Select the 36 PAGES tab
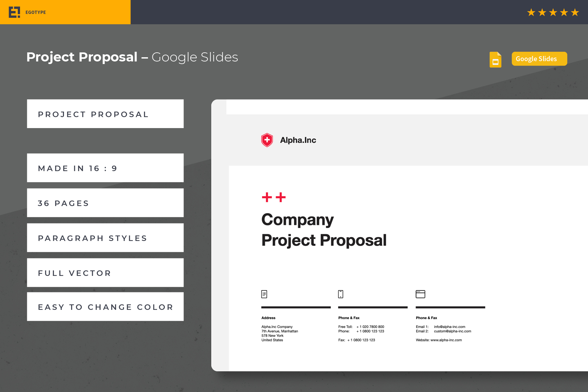 coord(105,203)
